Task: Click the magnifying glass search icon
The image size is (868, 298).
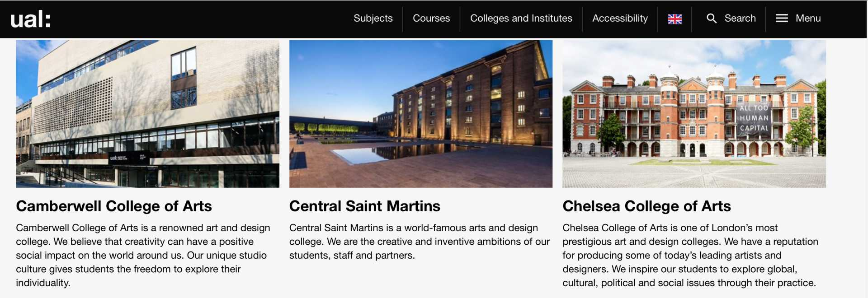Action: tap(711, 19)
